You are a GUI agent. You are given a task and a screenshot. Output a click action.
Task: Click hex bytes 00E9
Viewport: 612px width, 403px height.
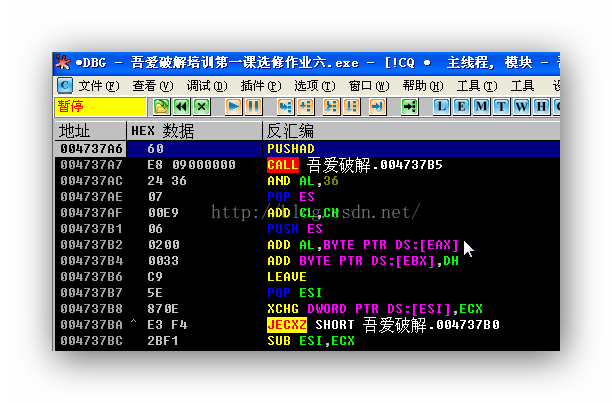pos(163,213)
